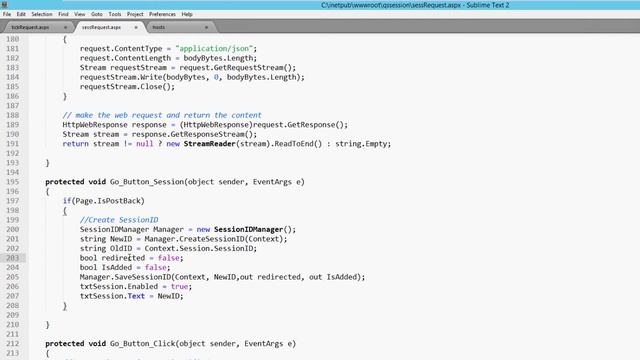Click GetResponseStream() on line 190

(x=212, y=134)
